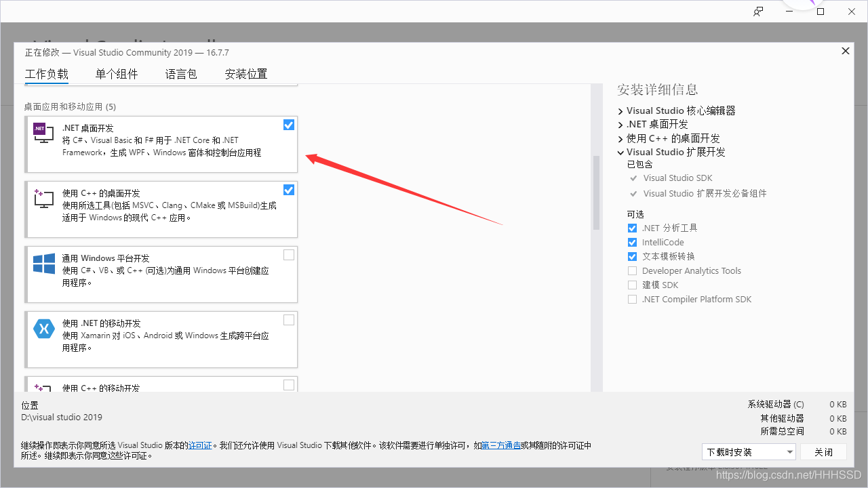Open the 第三方通告 link
This screenshot has height=488, width=868.
pyautogui.click(x=501, y=445)
